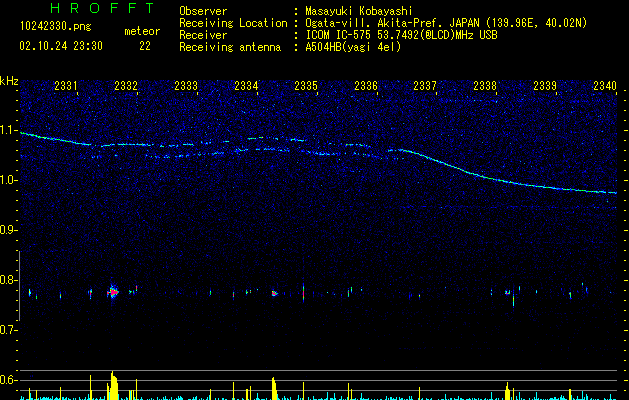The height and width of the screenshot is (400, 629).
Task: Click time marker 2331
Action: (x=66, y=86)
